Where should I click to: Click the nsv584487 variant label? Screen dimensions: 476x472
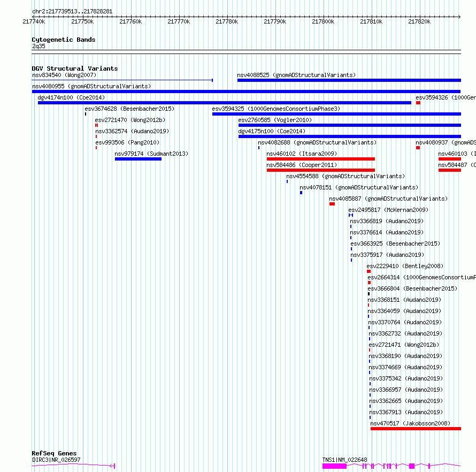(457, 165)
